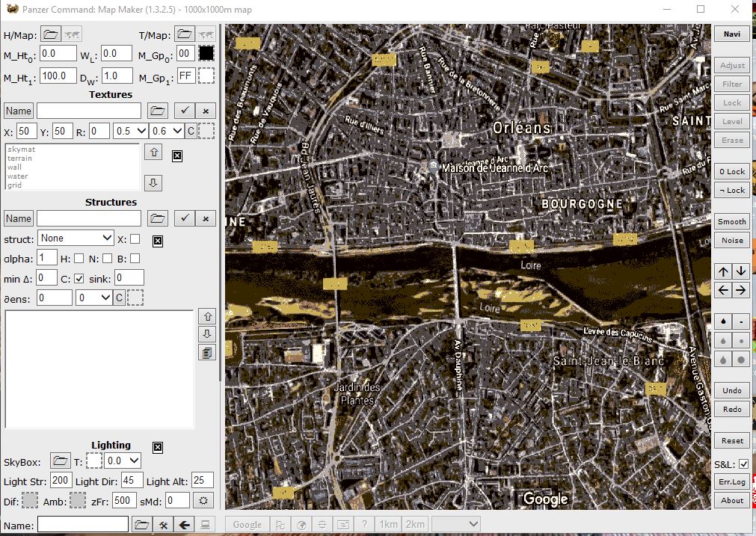
Task: Browse for a texture file in Textures section
Action: coord(158,111)
